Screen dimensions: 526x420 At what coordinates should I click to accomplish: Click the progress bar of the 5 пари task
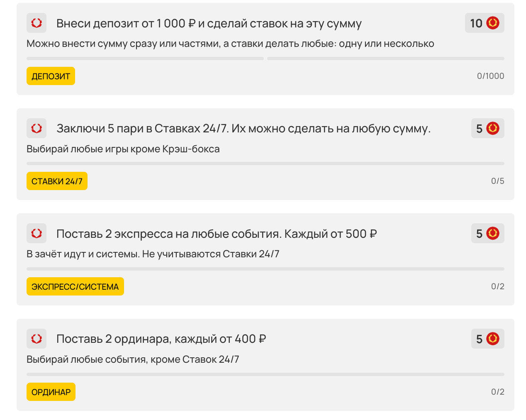(265, 164)
